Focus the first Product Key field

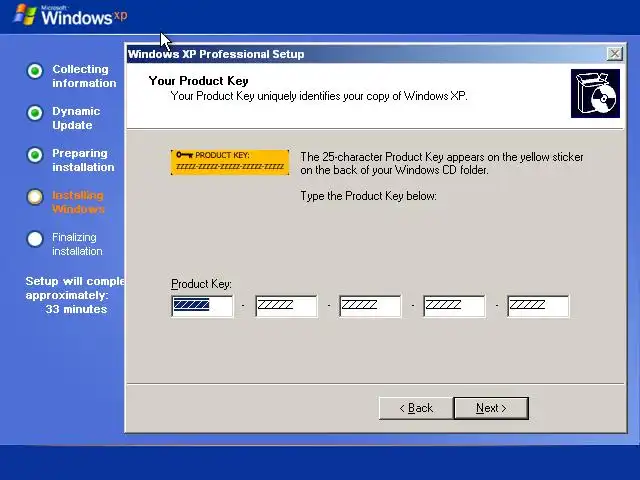click(202, 306)
